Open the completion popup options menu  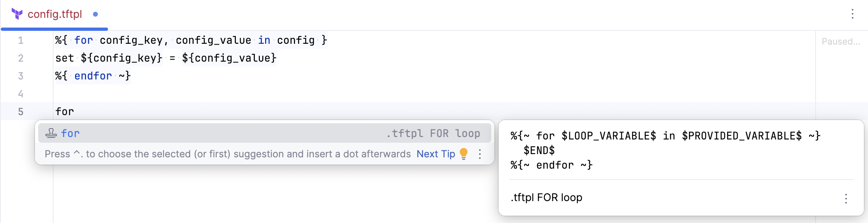click(x=480, y=154)
